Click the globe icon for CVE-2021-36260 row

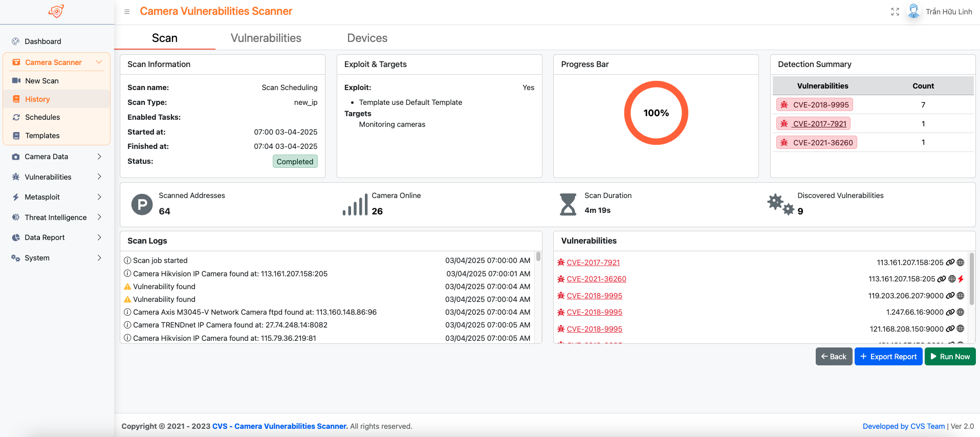952,279
